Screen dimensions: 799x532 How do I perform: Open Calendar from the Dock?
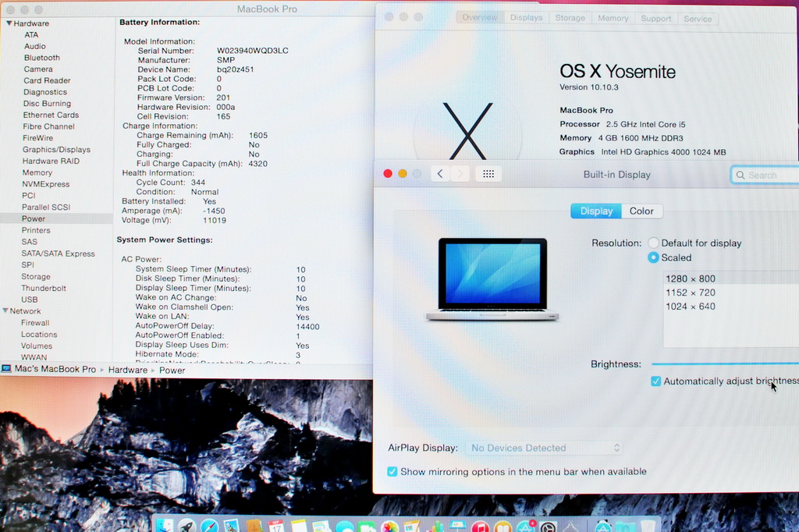(277, 526)
